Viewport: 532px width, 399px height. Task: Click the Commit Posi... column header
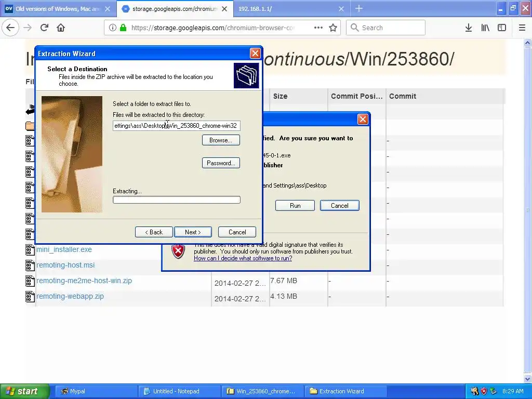point(356,96)
